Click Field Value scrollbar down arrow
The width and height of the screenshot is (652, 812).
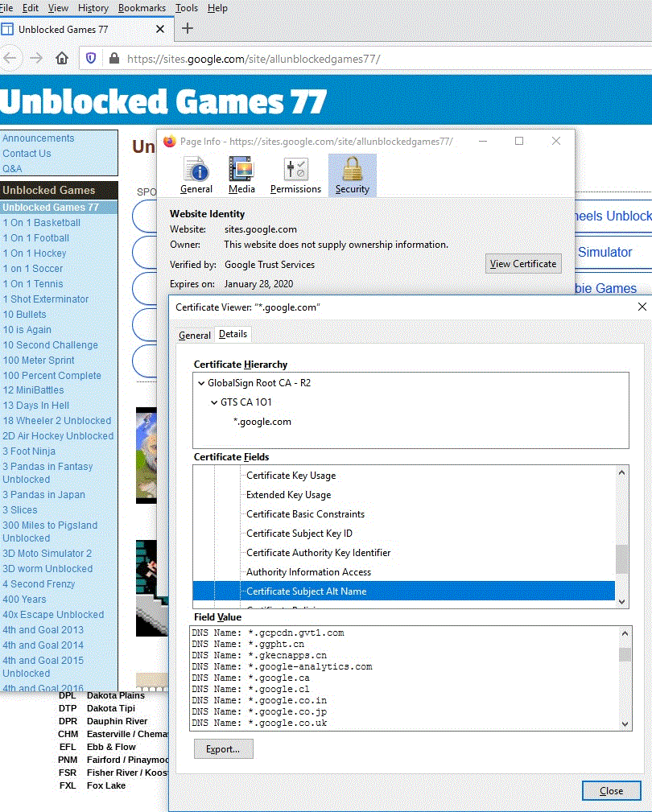tap(625, 724)
